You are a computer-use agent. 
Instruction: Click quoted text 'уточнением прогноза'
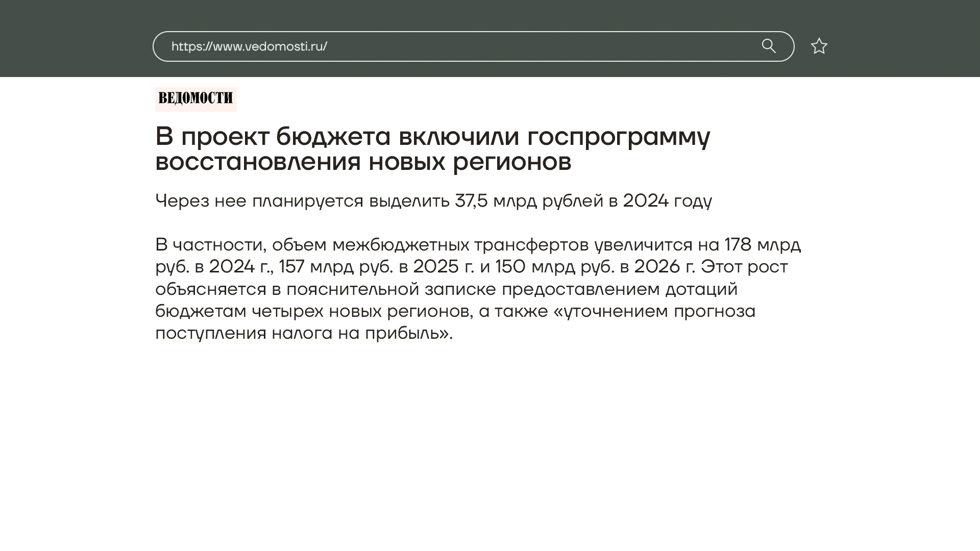[x=658, y=311]
